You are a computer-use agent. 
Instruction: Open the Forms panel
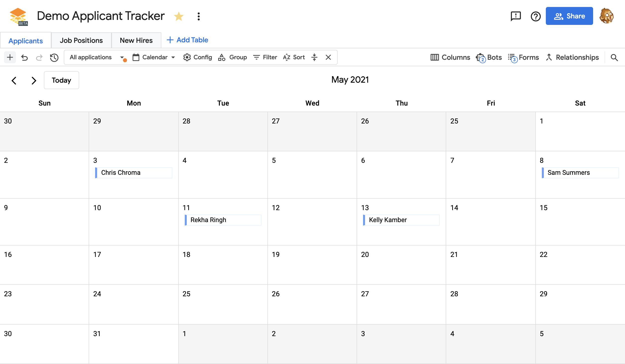pyautogui.click(x=523, y=57)
